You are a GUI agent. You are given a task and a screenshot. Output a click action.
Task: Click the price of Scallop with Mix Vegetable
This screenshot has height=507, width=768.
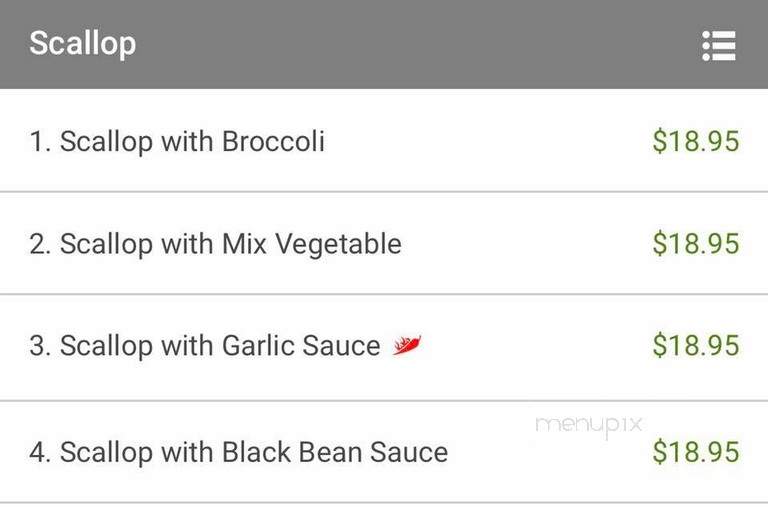696,243
